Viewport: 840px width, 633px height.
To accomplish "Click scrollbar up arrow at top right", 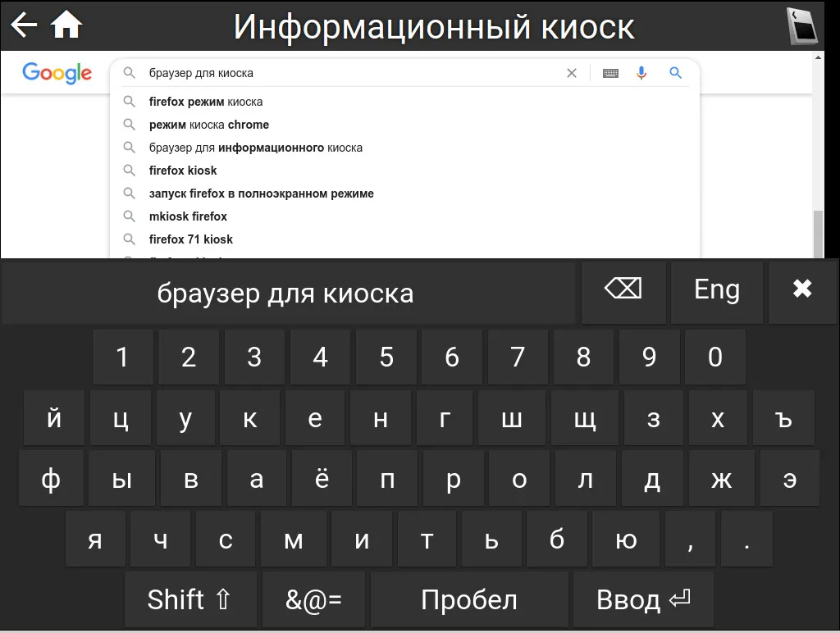I will click(818, 57).
